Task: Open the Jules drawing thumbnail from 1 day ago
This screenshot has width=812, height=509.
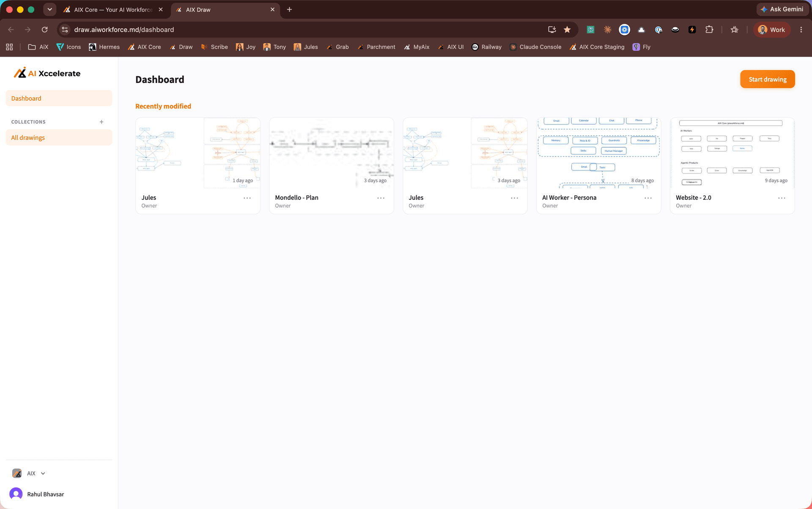Action: pyautogui.click(x=198, y=153)
